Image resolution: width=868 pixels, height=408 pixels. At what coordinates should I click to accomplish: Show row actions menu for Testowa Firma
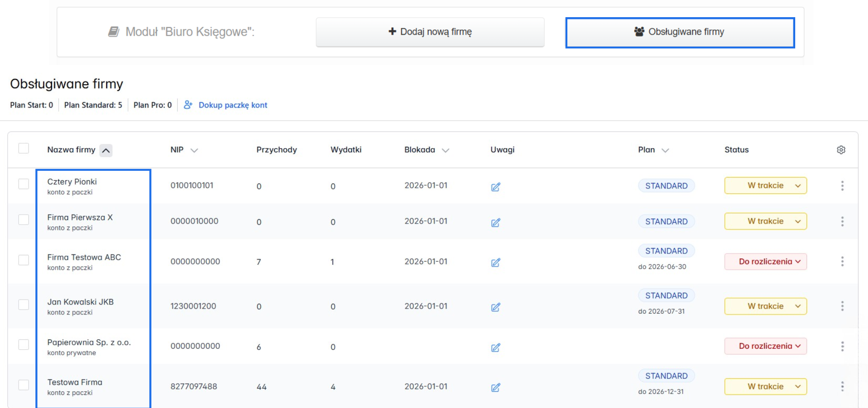click(x=842, y=387)
